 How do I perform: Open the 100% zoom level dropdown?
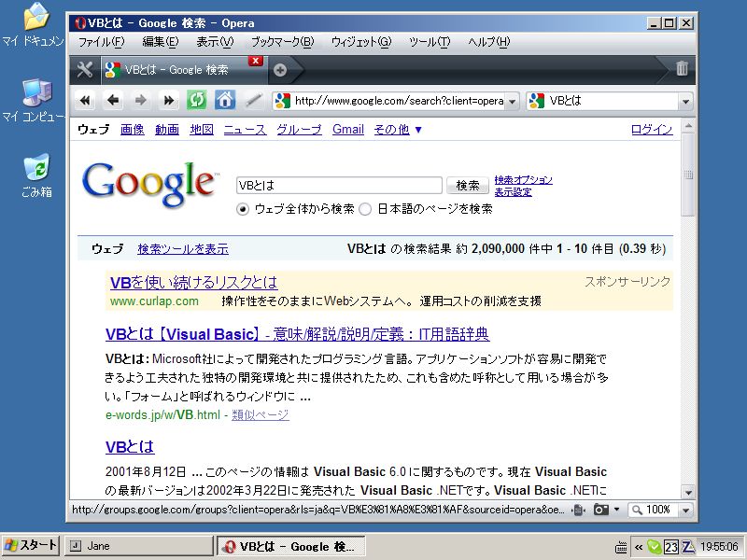686,510
